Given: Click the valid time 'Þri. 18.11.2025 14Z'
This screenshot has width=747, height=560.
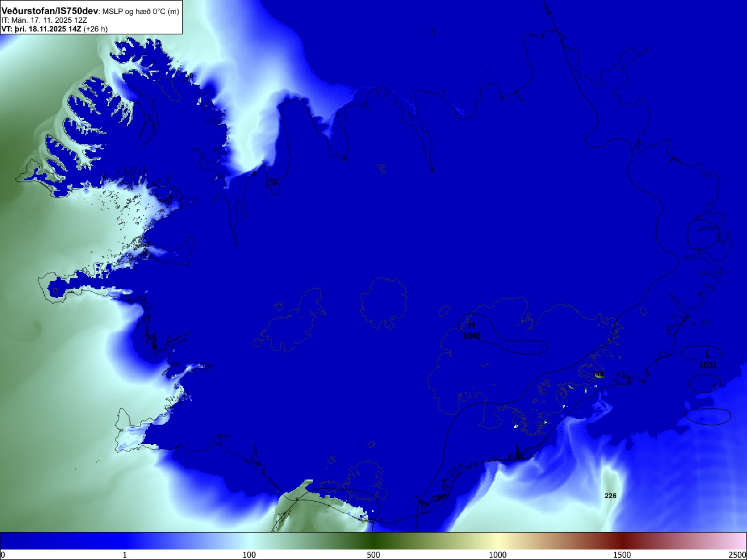Looking at the screenshot, I should 48,29.
